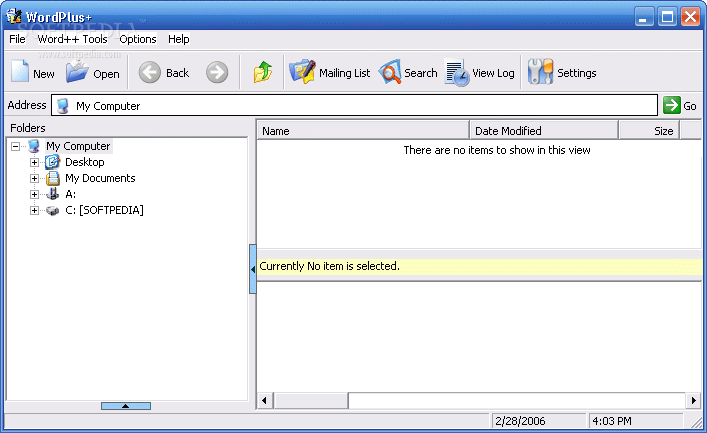707x433 pixels.
Task: Expand the C: [SOFTPEDIA] drive node
Action: point(34,210)
